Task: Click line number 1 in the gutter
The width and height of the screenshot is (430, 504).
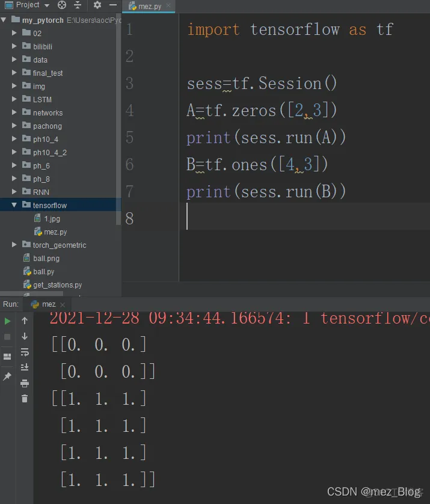Action: point(129,29)
